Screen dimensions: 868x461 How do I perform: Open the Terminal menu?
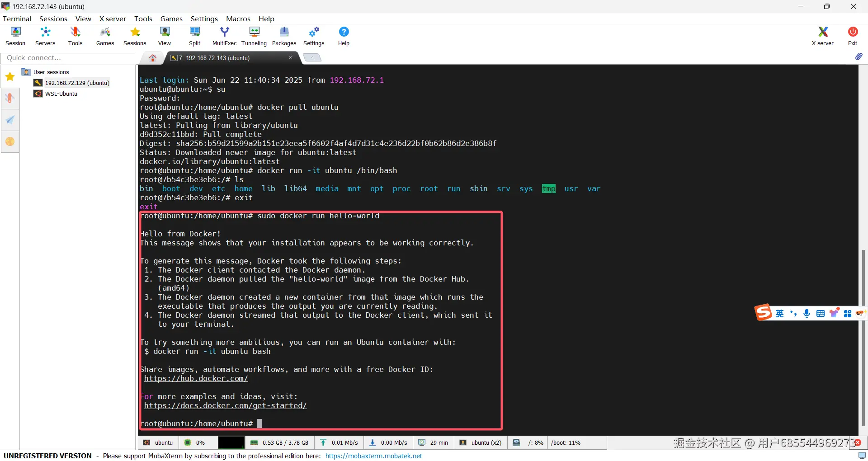pos(17,19)
